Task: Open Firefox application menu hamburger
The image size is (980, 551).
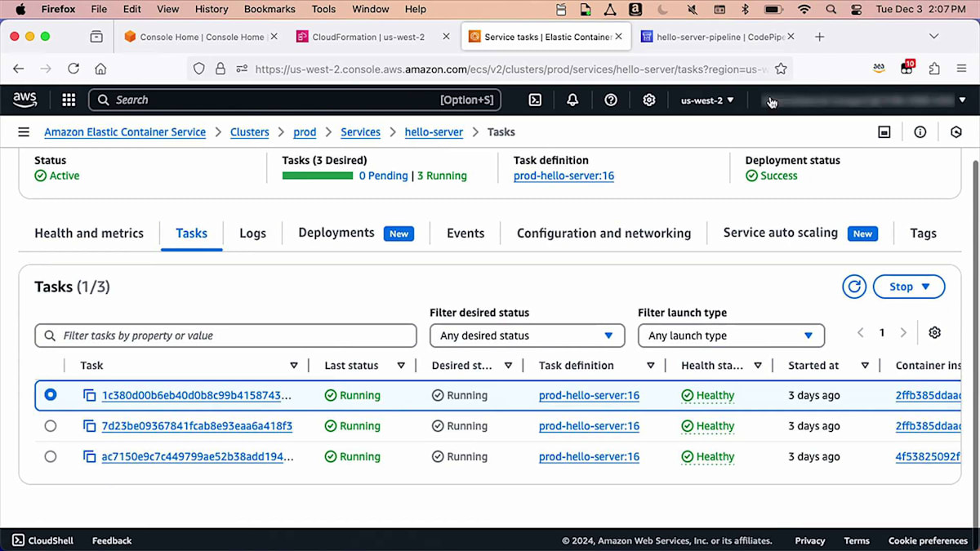Action: pos(961,69)
